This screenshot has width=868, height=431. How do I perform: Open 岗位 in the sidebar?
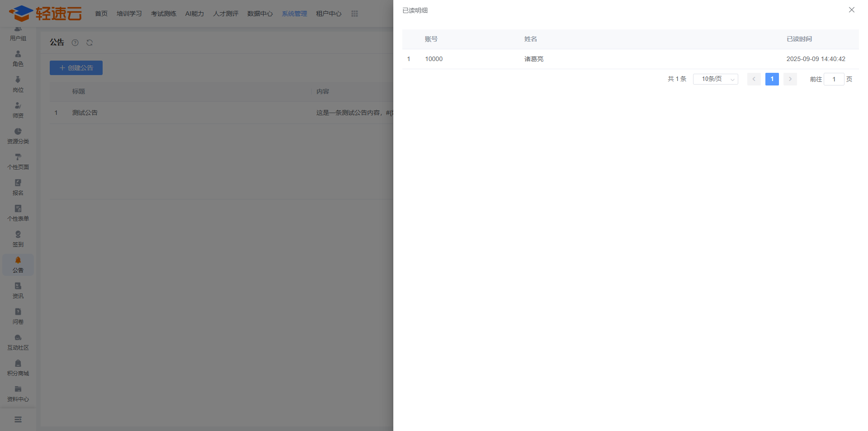coord(18,84)
